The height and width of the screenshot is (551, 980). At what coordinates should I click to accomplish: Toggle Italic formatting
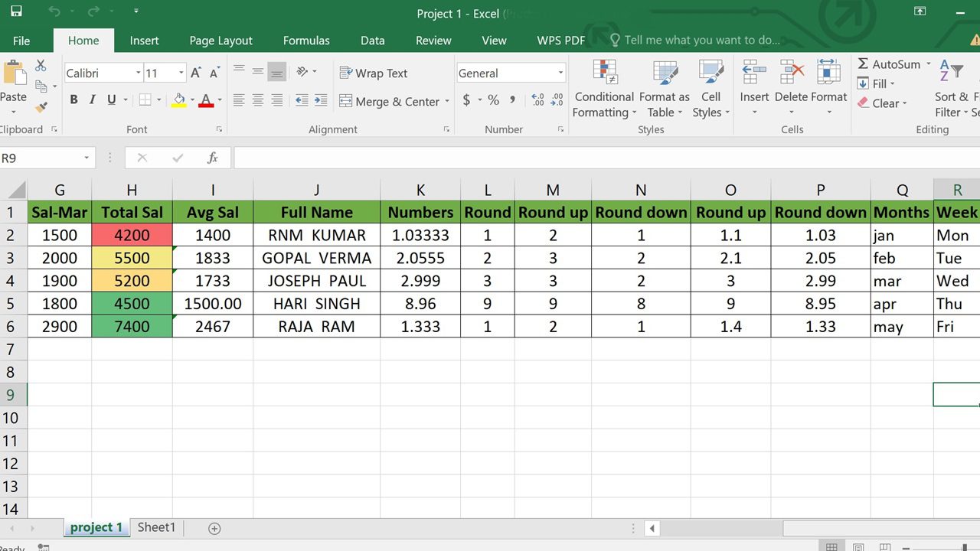[93, 99]
